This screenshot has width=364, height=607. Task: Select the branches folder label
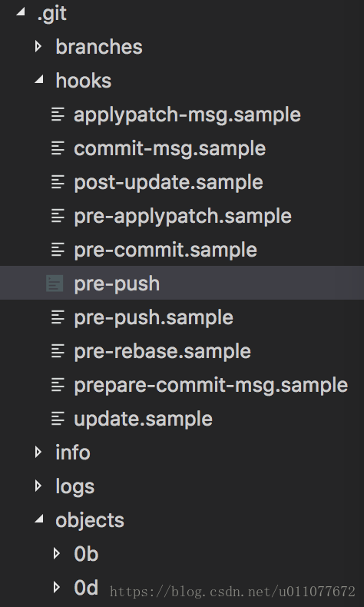tap(99, 47)
